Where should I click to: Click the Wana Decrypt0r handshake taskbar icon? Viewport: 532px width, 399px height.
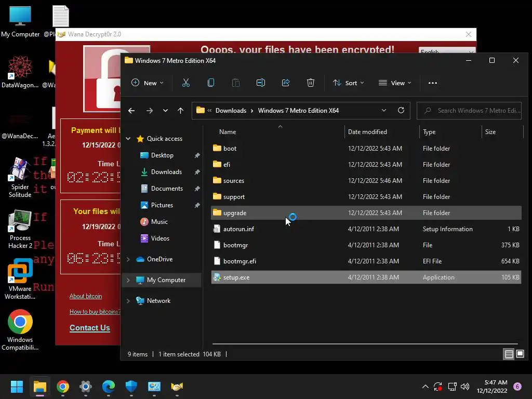(x=177, y=387)
